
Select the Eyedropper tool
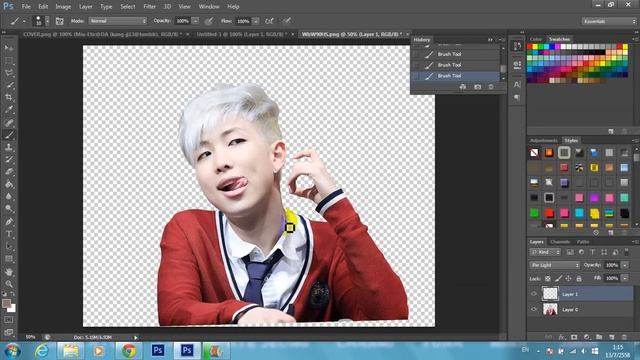9,109
